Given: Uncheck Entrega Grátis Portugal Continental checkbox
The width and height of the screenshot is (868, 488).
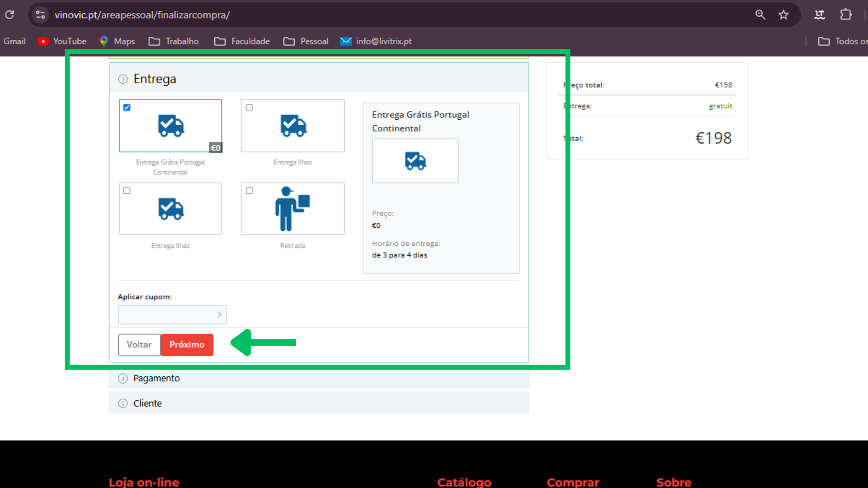Looking at the screenshot, I should 127,108.
